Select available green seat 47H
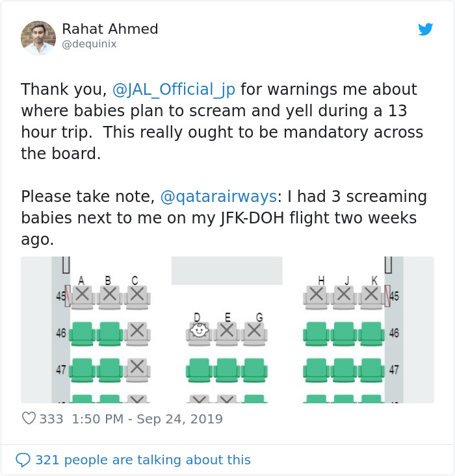Image resolution: width=455 pixels, height=476 pixels. 316,369
